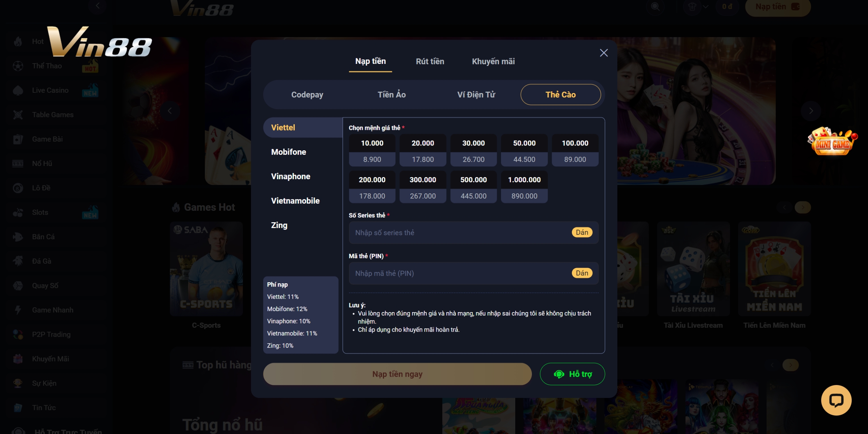
Task: Switch to the Nạp tiền tab
Action: [x=370, y=61]
